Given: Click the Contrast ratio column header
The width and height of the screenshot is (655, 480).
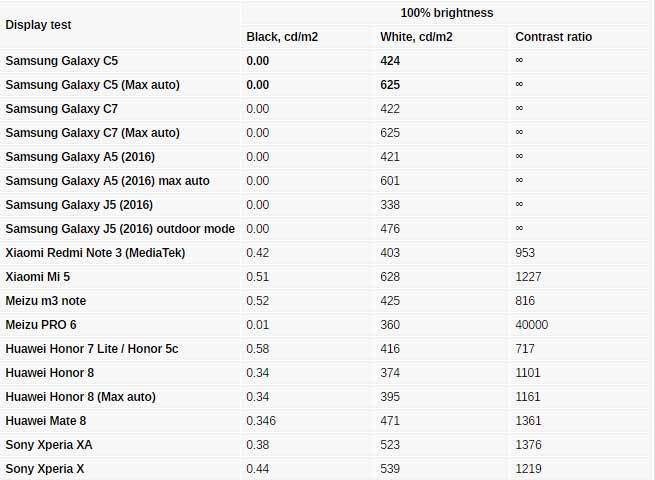Looking at the screenshot, I should coord(553,37).
